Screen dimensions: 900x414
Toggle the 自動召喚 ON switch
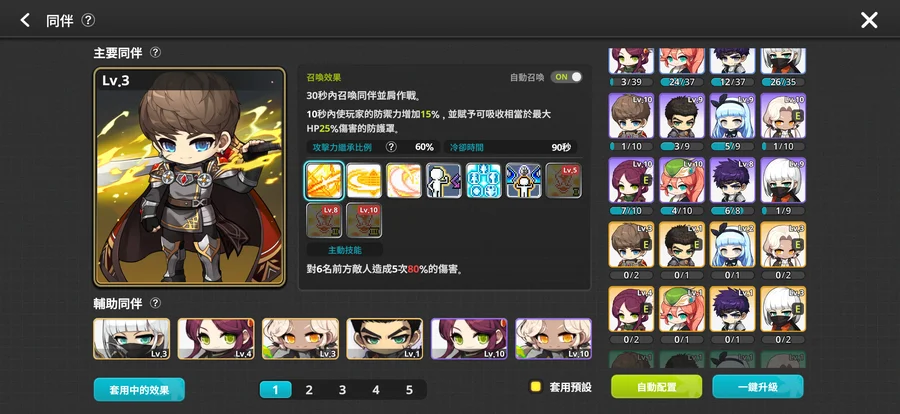click(x=566, y=77)
